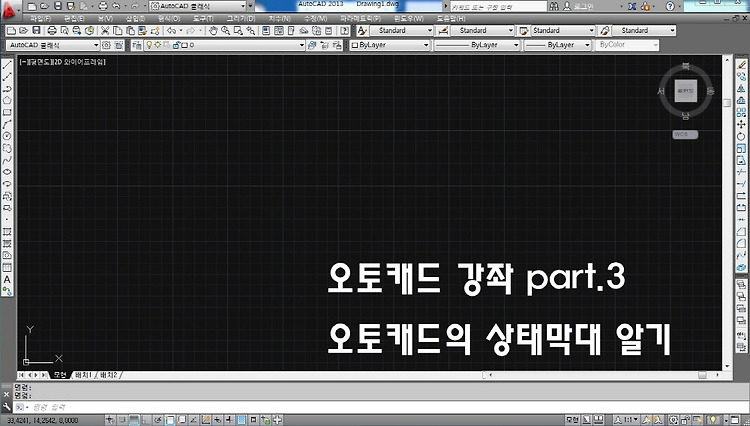Select the Spline draw tool
750x426 pixels.
pos(7,160)
